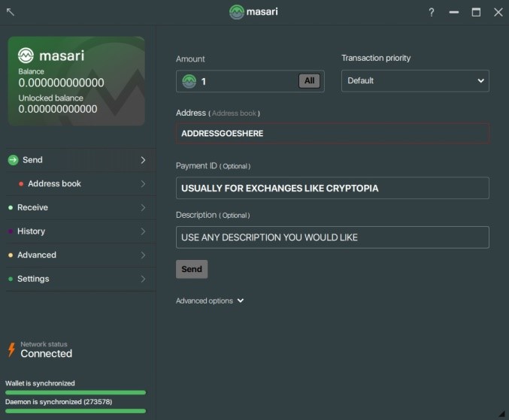This screenshot has width=509, height=420.
Task: Click the masari coin icon in Amount field
Action: click(x=189, y=81)
